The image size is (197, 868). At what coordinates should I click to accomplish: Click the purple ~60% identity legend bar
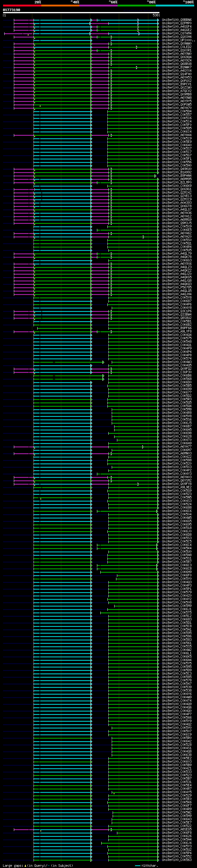click(98, 6)
